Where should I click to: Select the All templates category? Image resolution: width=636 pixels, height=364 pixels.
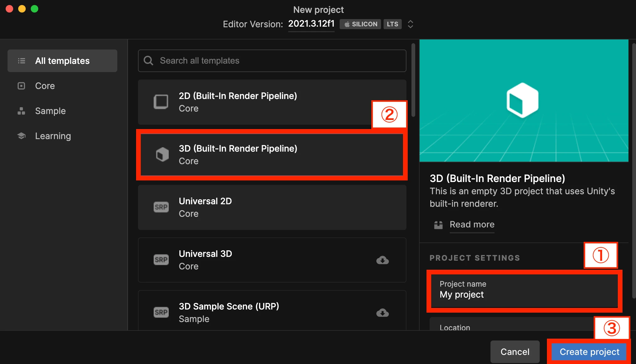click(x=62, y=61)
